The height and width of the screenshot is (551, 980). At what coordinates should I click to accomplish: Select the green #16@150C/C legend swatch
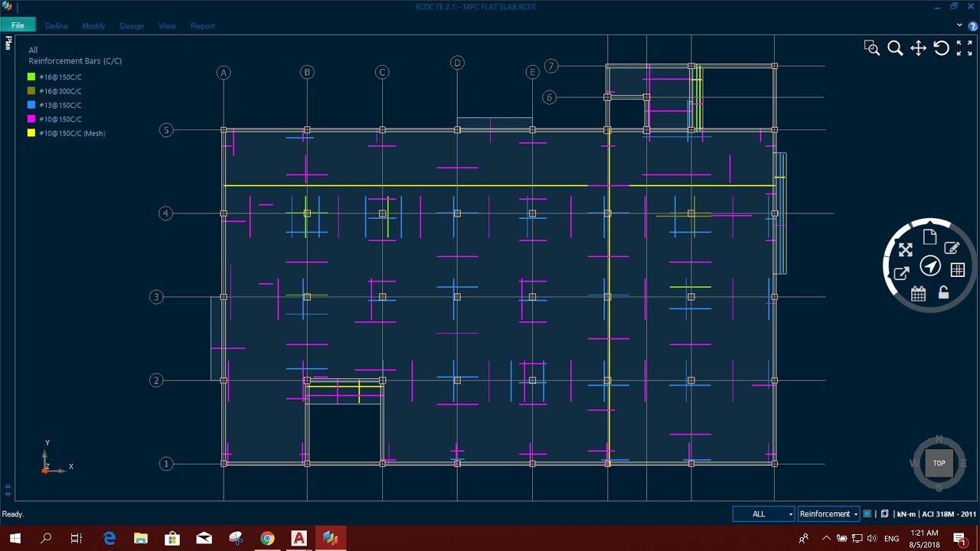click(30, 77)
